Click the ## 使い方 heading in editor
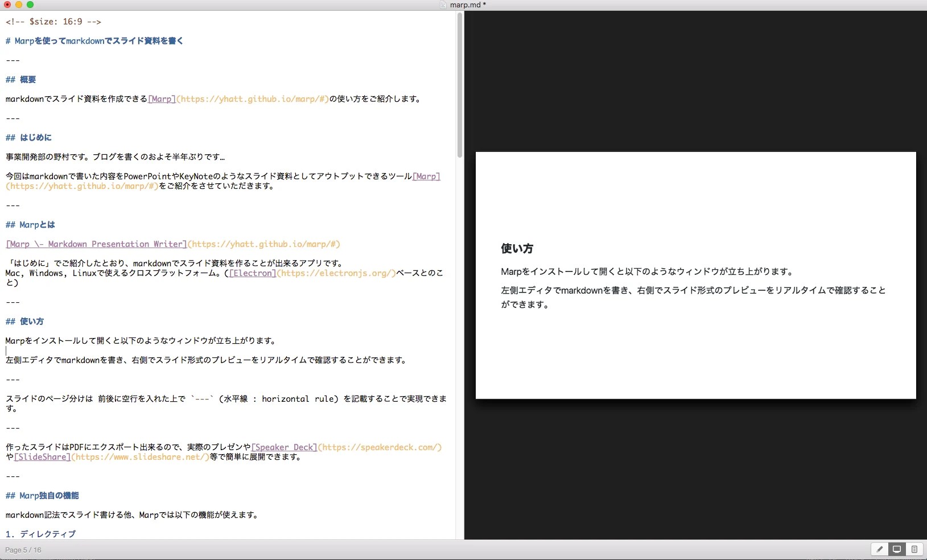Screen dimensions: 927x560 [24, 322]
